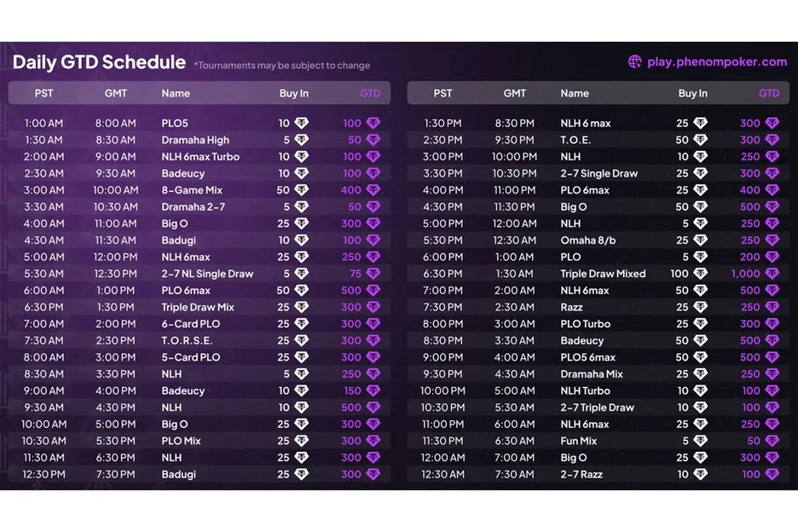The image size is (798, 532).
Task: Click the gem icon next to T.O.R.S.E. buy-in
Action: click(303, 340)
